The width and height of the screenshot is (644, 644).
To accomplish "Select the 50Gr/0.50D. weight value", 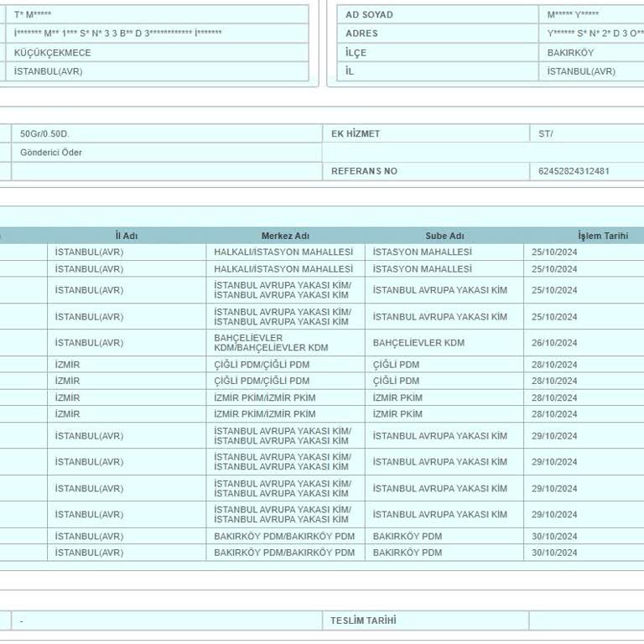I will click(x=44, y=134).
